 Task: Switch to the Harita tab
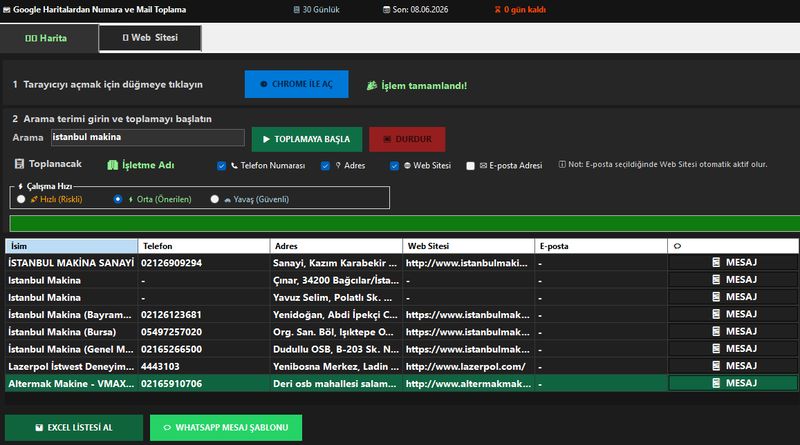(x=49, y=38)
